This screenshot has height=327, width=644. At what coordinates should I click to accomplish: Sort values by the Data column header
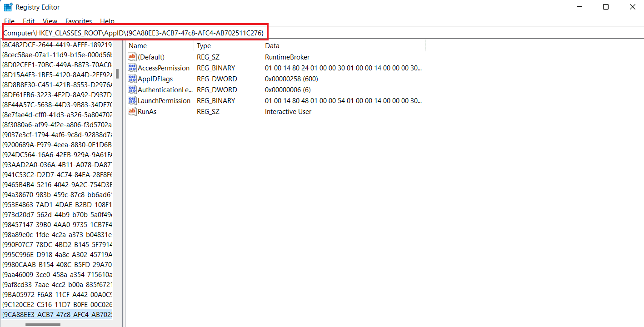click(344, 45)
